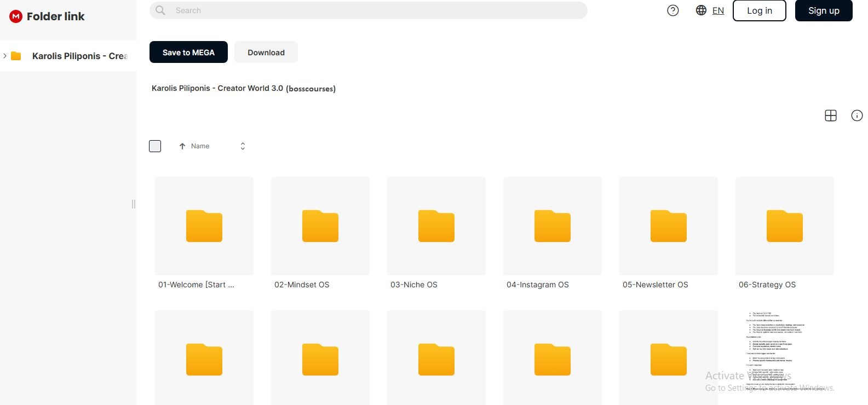
Task: Open the EN language selector
Action: [718, 10]
